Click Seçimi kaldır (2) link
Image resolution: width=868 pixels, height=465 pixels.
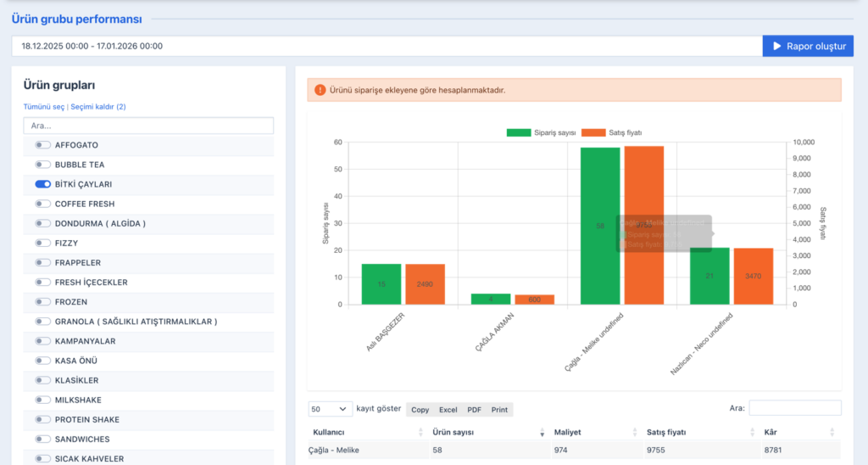97,107
